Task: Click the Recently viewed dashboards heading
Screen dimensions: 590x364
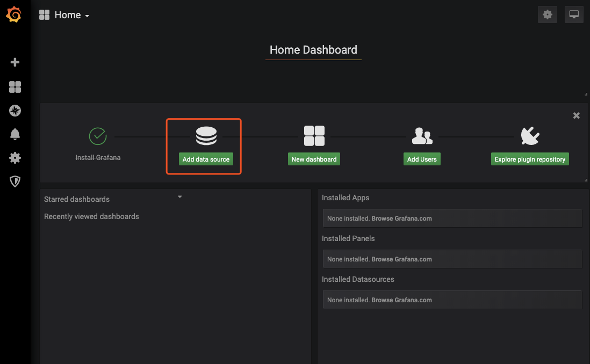Action: point(91,216)
